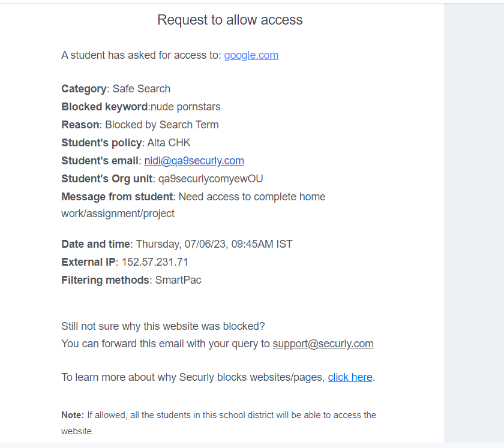Viewport: 504px width, 448px height.
Task: Select the 'SmartPac' filtering method text
Action: point(178,280)
